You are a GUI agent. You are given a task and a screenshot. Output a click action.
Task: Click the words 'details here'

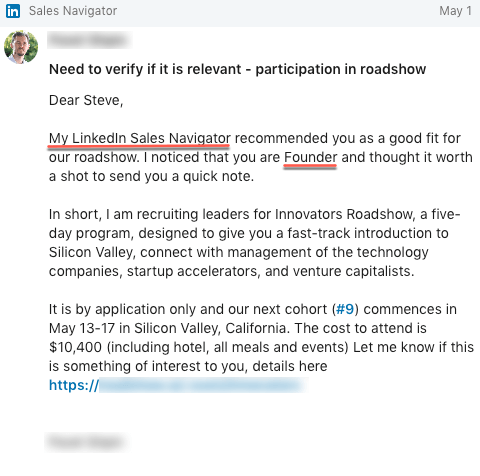click(x=290, y=366)
